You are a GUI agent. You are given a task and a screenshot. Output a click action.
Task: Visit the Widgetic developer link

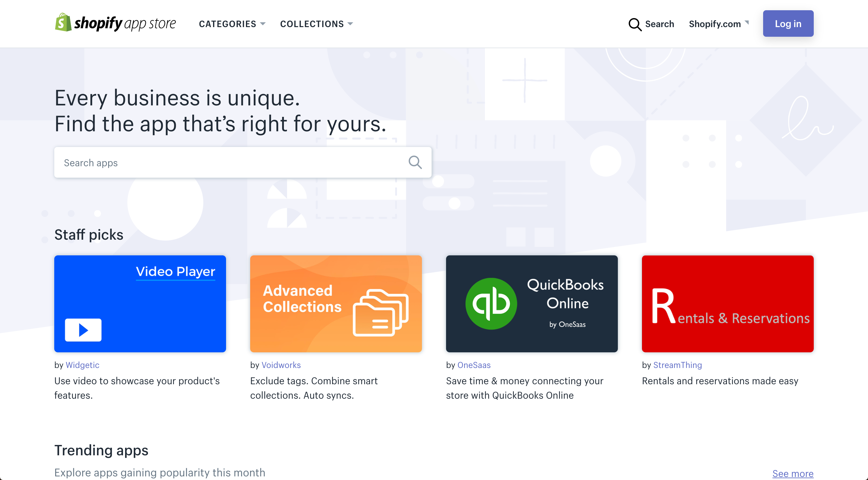(82, 365)
